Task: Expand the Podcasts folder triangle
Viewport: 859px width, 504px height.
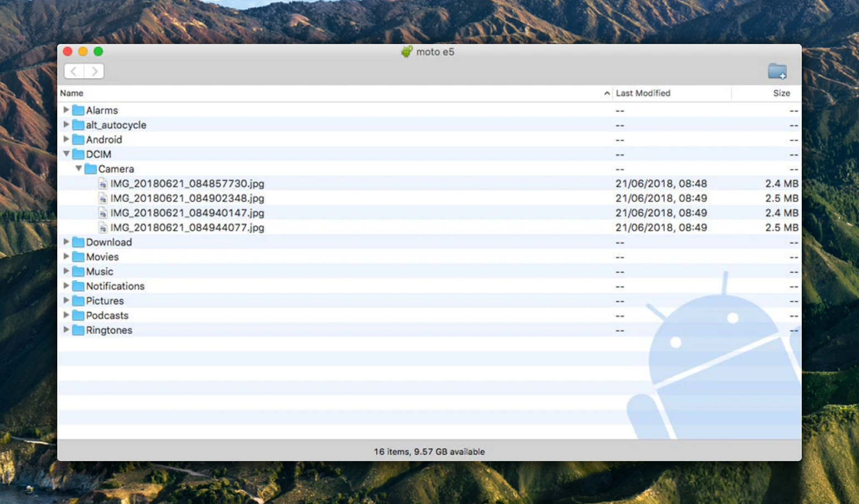Action: (66, 315)
